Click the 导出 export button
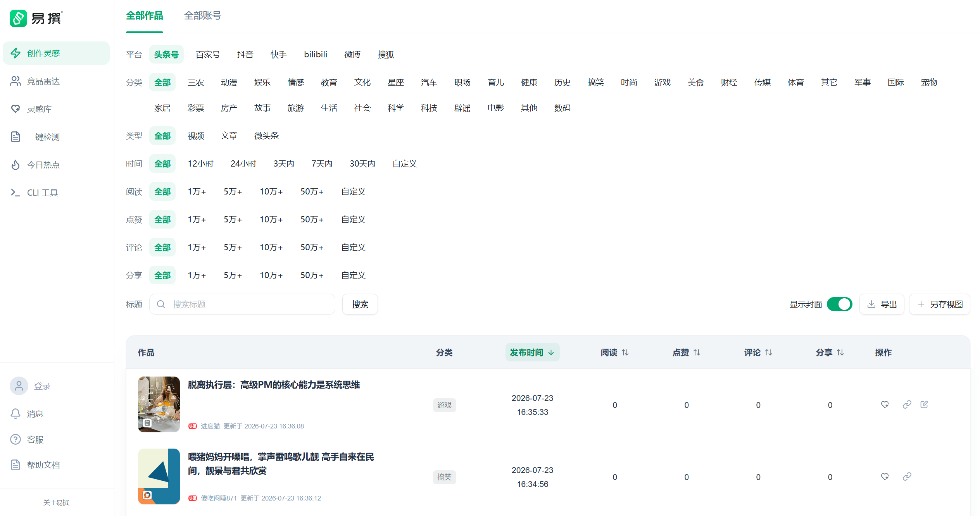This screenshot has height=516, width=980. coord(882,304)
